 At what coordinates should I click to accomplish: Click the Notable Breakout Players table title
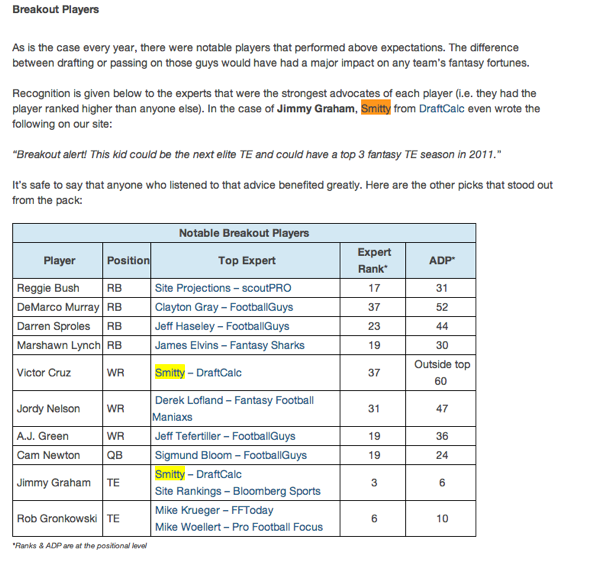[244, 233]
